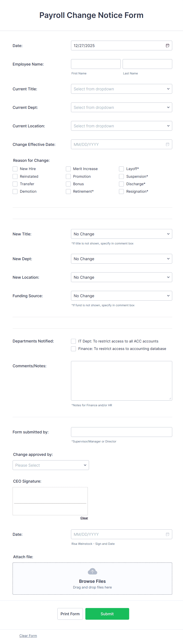Open the Current Title dropdown
The image size is (183, 644).
point(121,89)
